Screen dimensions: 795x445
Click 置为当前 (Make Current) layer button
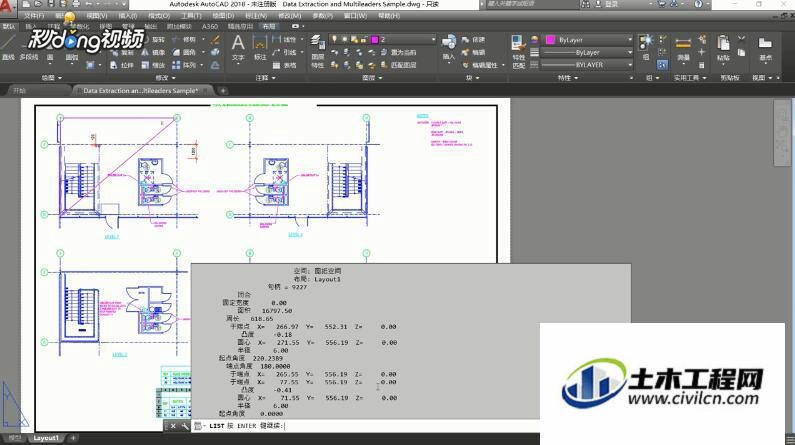[399, 52]
